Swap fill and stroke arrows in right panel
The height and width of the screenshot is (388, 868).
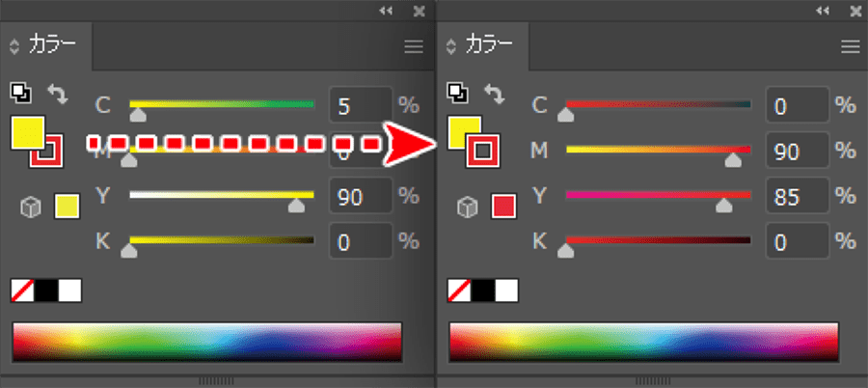click(495, 94)
